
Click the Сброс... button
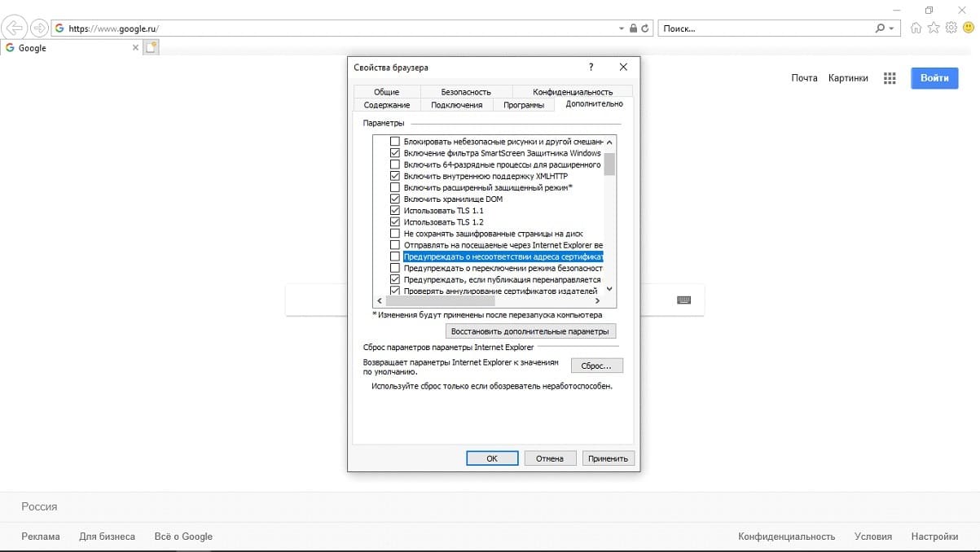coord(596,366)
